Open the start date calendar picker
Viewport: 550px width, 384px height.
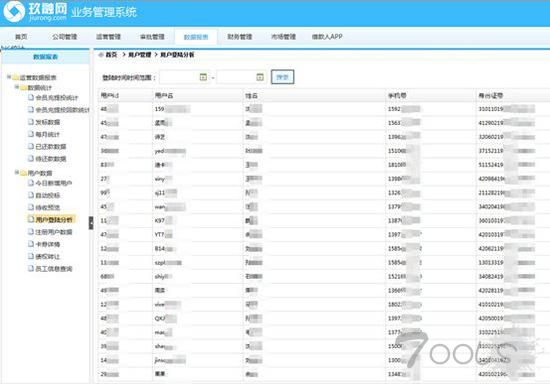pyautogui.click(x=203, y=77)
